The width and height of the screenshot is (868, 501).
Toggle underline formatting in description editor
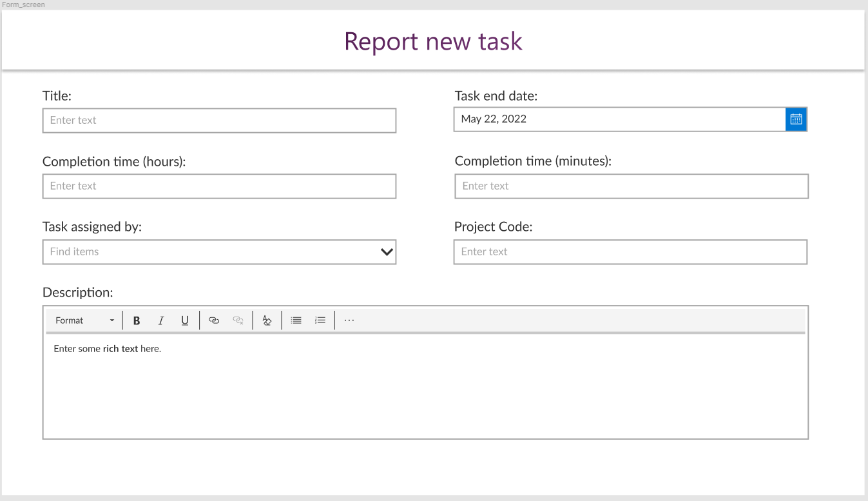(x=185, y=320)
